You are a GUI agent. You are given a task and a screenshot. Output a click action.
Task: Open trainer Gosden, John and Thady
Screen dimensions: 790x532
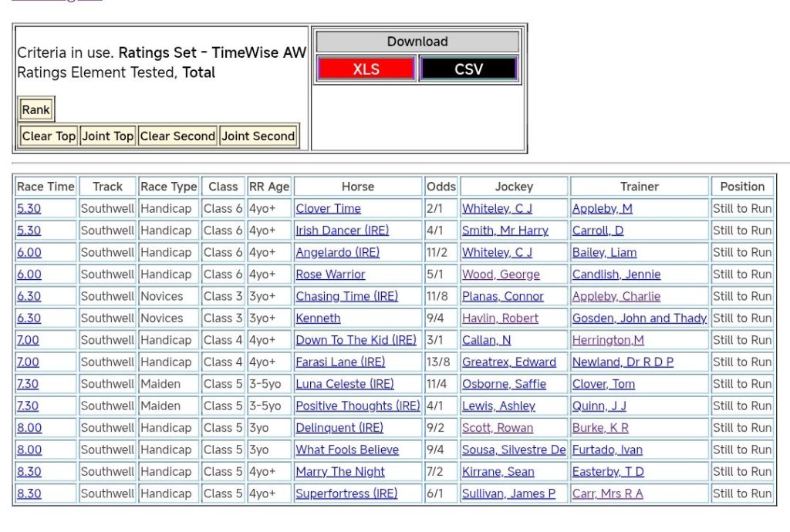pos(639,318)
